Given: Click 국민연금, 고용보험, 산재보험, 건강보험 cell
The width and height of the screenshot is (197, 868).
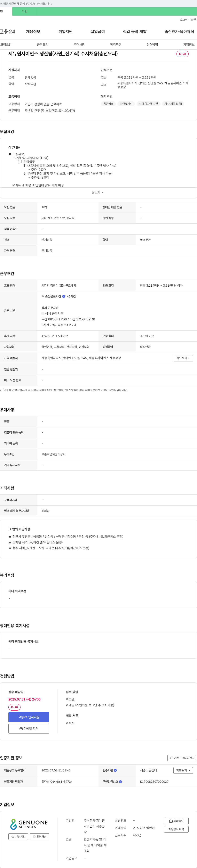Looking at the screenshot, I should pyautogui.click(x=65, y=347).
